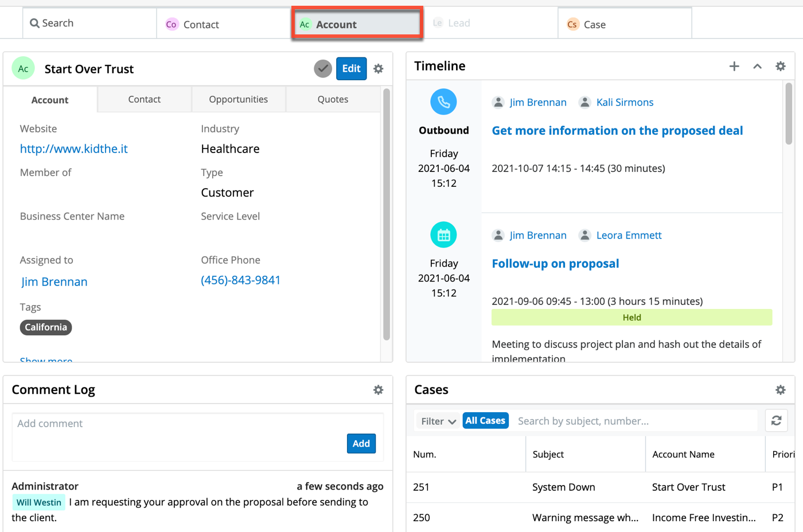
Task: Refresh the Cases list
Action: pos(776,421)
